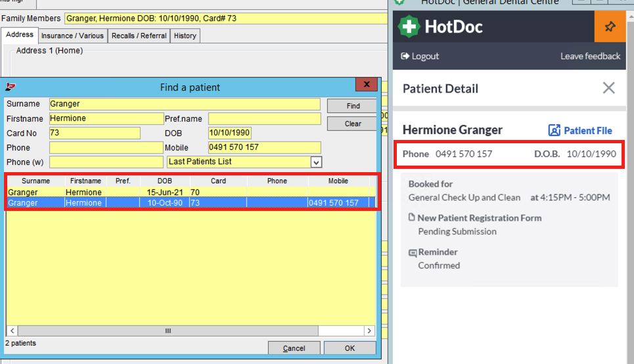634x364 pixels.
Task: Log out of HotDoc
Action: (x=420, y=57)
